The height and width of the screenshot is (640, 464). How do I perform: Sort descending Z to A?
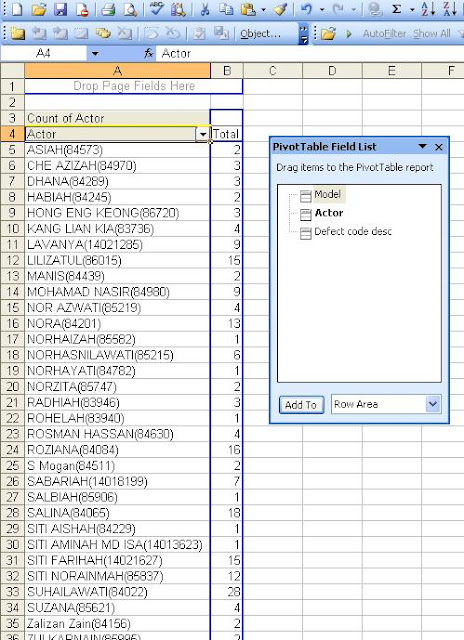[450, 9]
